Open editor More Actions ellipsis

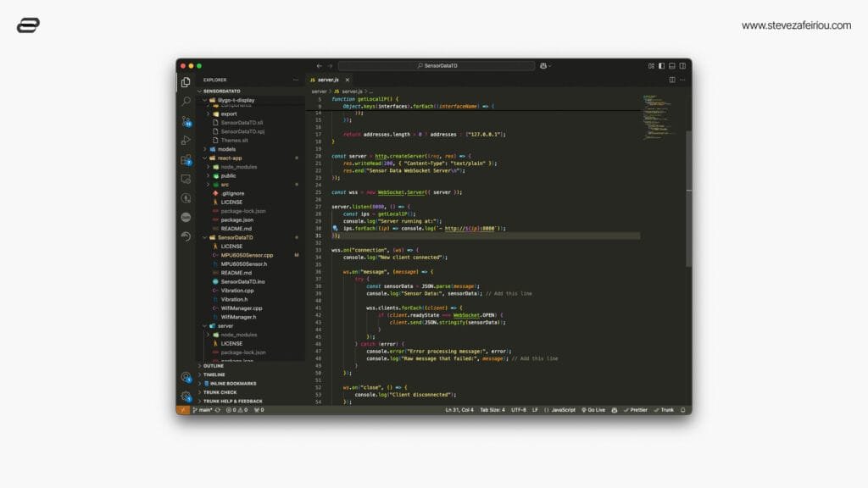tap(682, 80)
